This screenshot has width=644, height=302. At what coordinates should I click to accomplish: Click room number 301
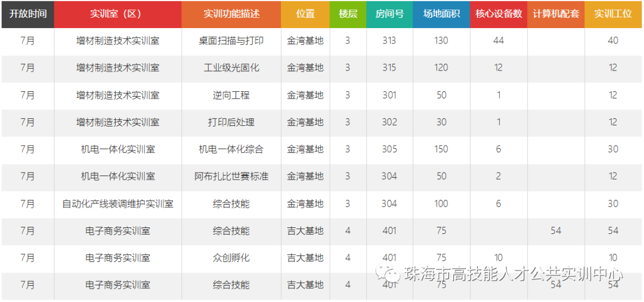click(x=389, y=95)
